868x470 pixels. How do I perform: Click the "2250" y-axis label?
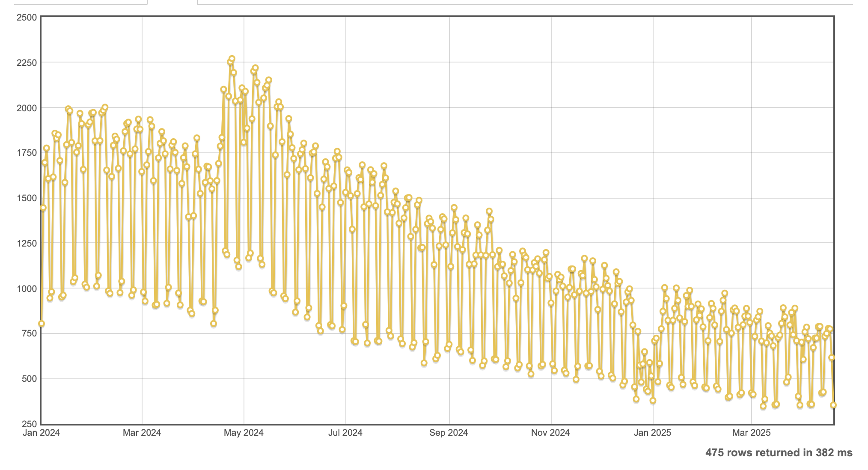pos(27,63)
